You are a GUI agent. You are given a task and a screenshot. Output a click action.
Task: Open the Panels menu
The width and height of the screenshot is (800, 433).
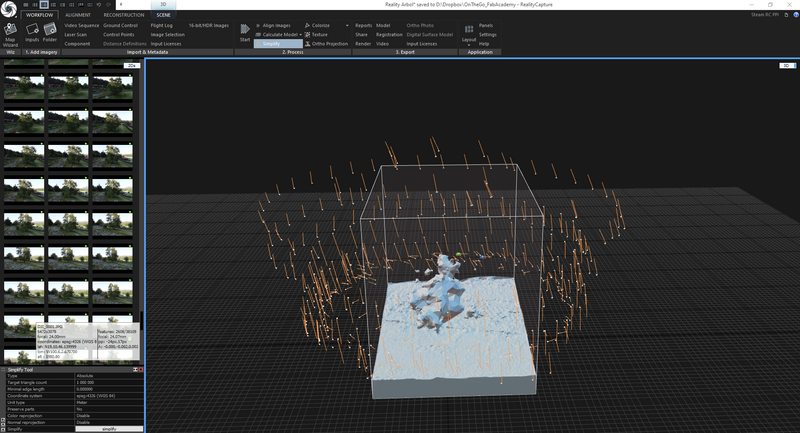[486, 26]
